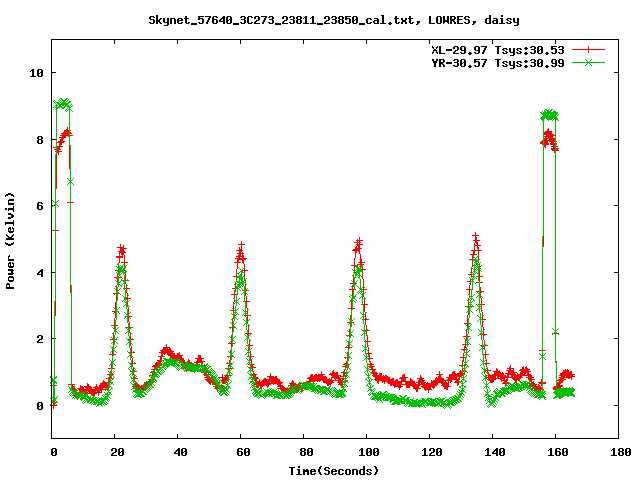Click the "Power (Kelvin)" y-axis label
The height and width of the screenshot is (480, 640).
click(10, 241)
